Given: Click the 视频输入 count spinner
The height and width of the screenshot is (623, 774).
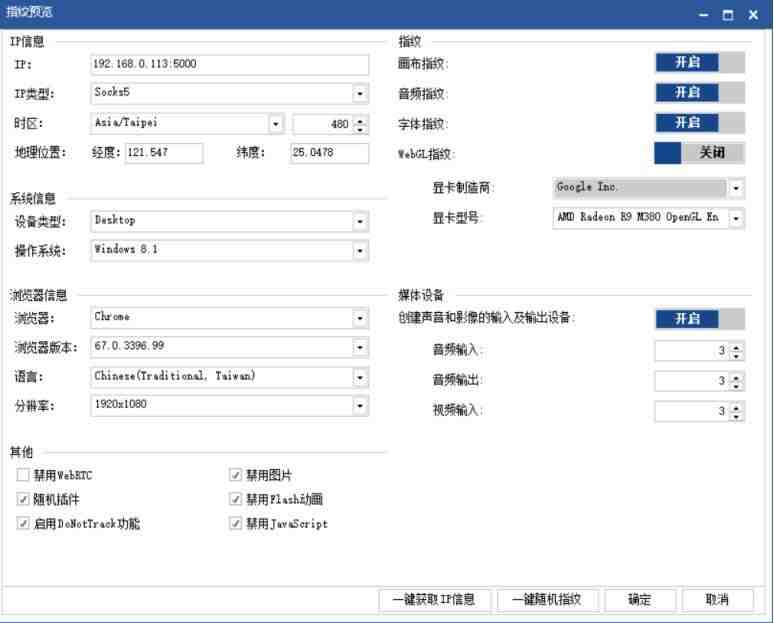Looking at the screenshot, I should pos(699,411).
